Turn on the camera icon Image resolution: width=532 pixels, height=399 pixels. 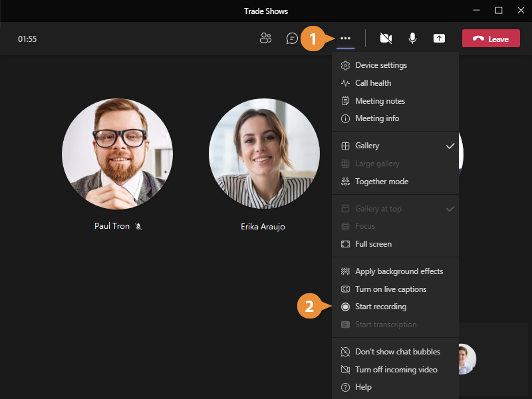(x=386, y=39)
